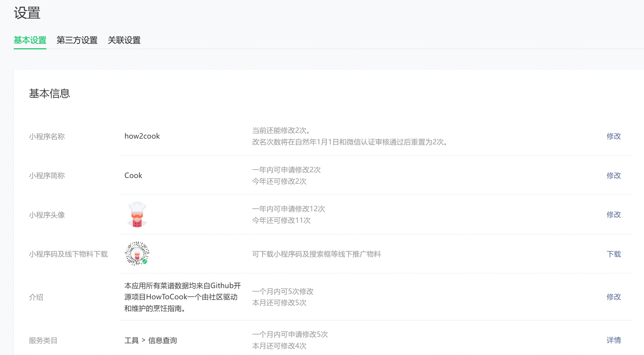The image size is (644, 355).
Task: Click the Cook short name text
Action: click(133, 175)
